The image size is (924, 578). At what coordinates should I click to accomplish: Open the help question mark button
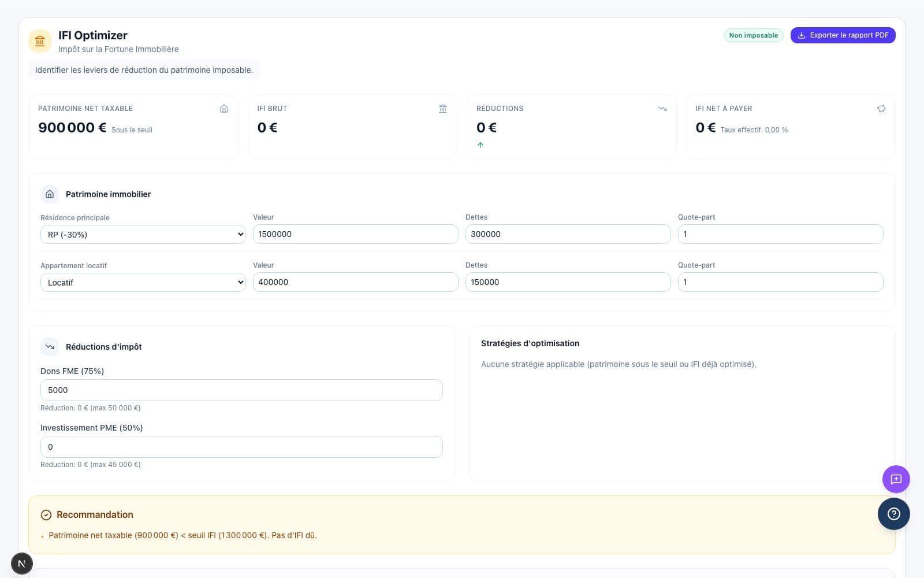[893, 514]
